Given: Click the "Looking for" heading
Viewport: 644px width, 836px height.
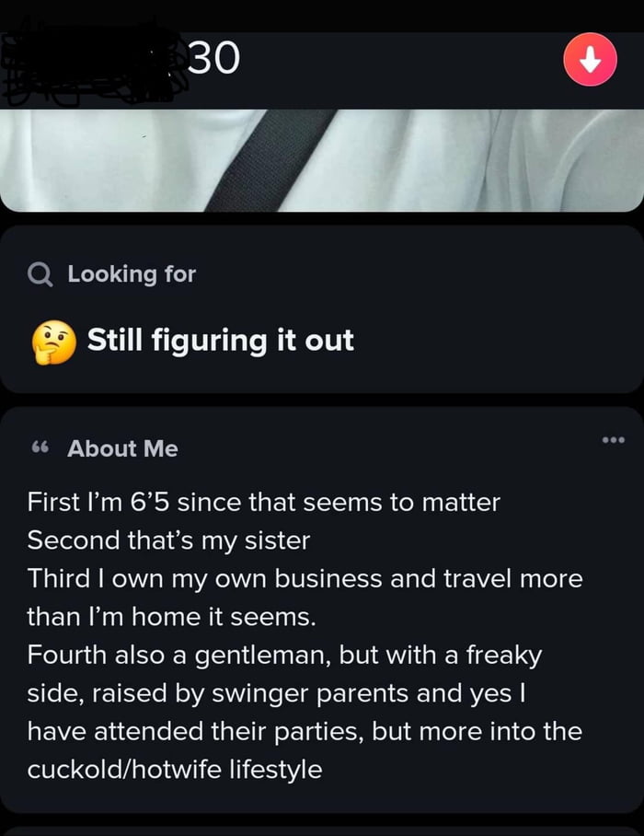Looking at the screenshot, I should [132, 273].
